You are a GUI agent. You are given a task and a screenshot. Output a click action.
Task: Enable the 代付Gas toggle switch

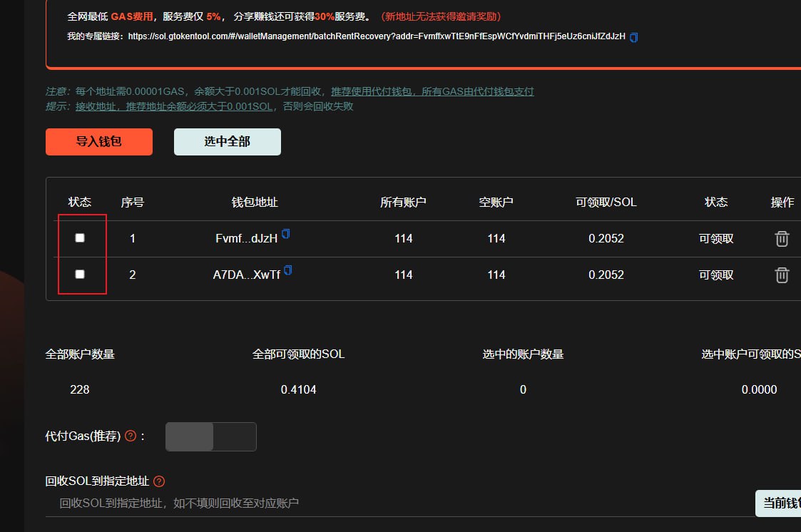tap(210, 436)
